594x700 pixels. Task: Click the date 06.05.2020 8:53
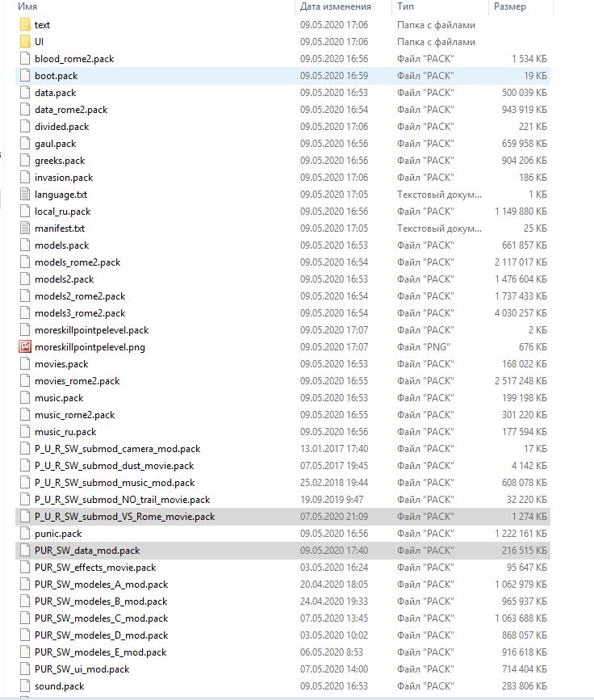click(332, 652)
